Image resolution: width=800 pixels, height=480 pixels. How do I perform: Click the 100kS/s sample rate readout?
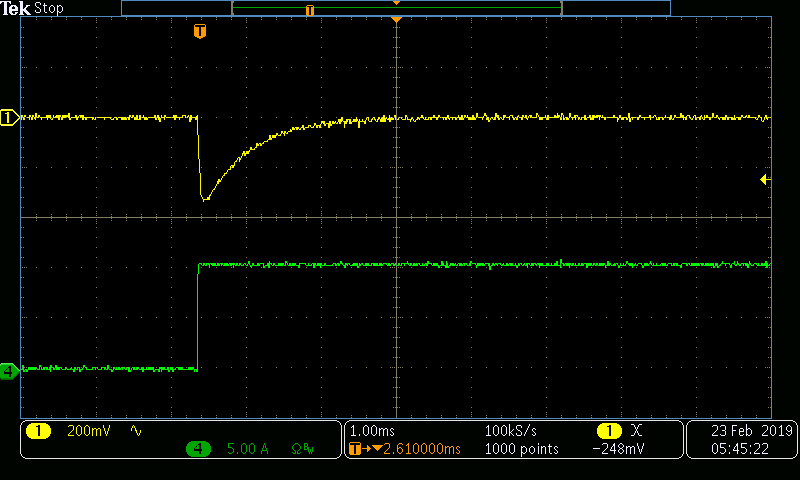coord(512,431)
